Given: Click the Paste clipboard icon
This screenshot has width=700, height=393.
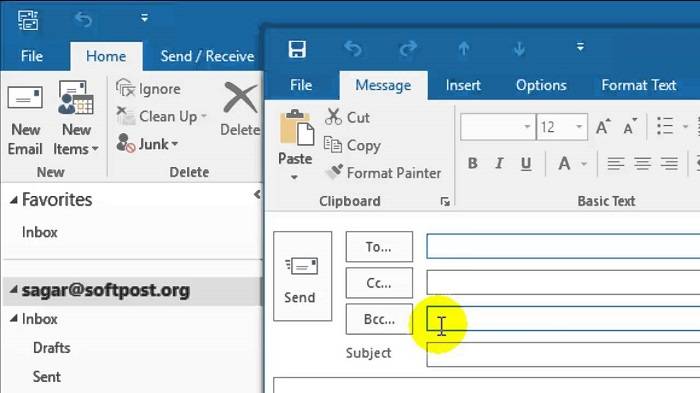Looking at the screenshot, I should 296,128.
